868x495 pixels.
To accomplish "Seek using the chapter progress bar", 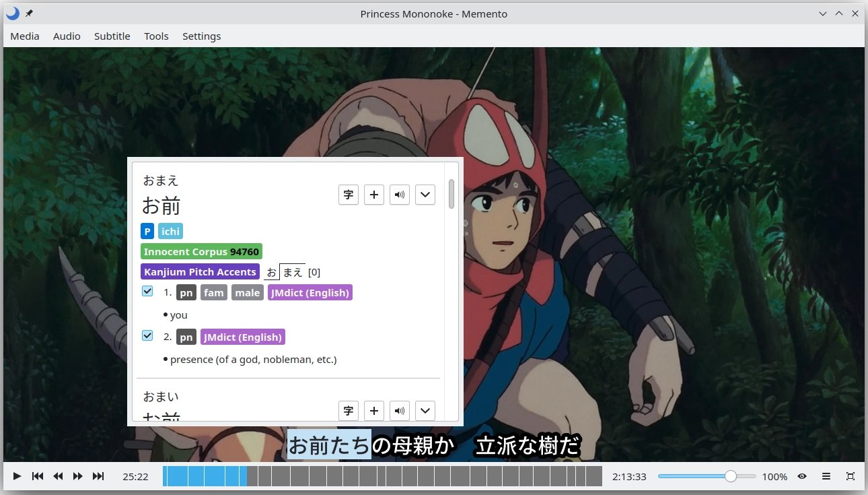I will [x=382, y=476].
